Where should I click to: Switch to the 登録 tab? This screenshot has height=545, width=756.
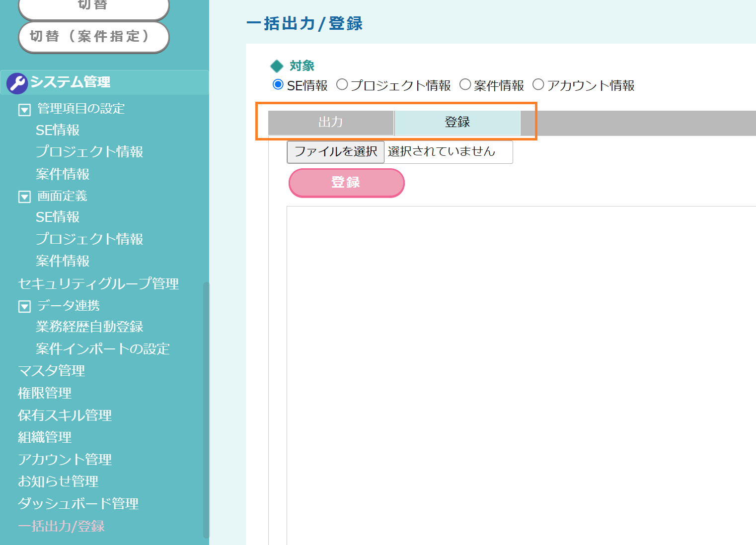pos(457,123)
